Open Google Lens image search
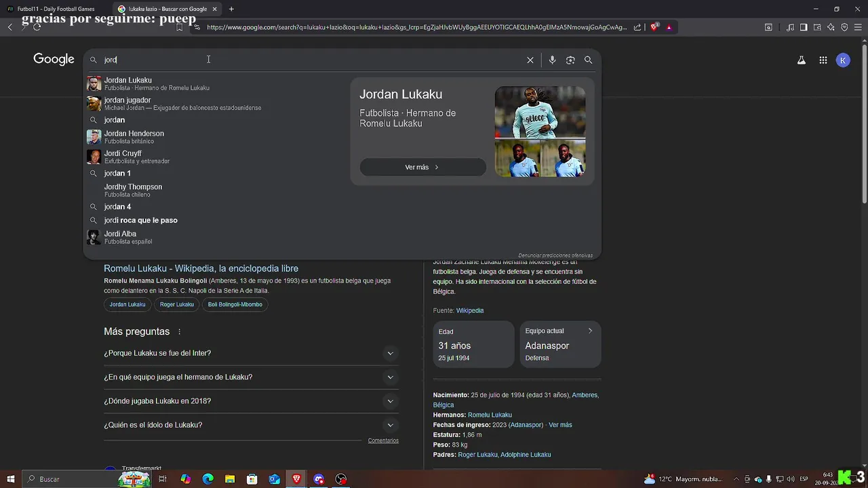 pos(570,60)
